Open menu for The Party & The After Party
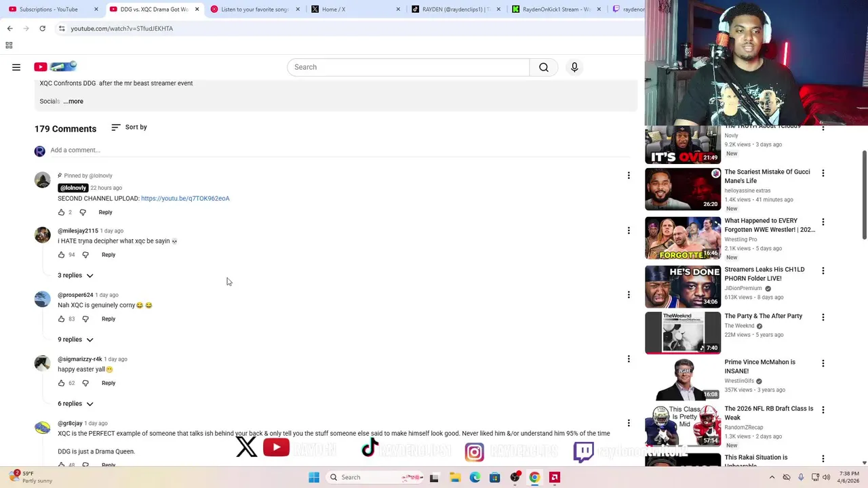 [823, 317]
